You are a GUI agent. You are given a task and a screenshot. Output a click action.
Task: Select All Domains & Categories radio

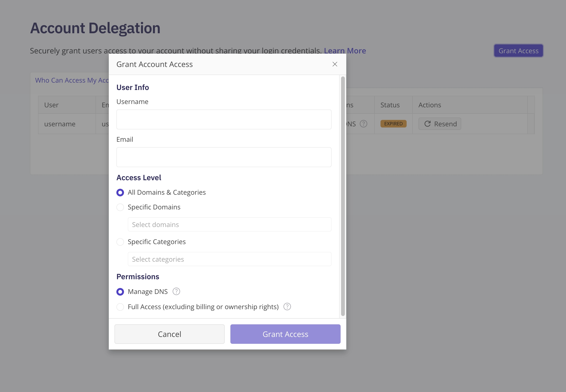tap(120, 193)
